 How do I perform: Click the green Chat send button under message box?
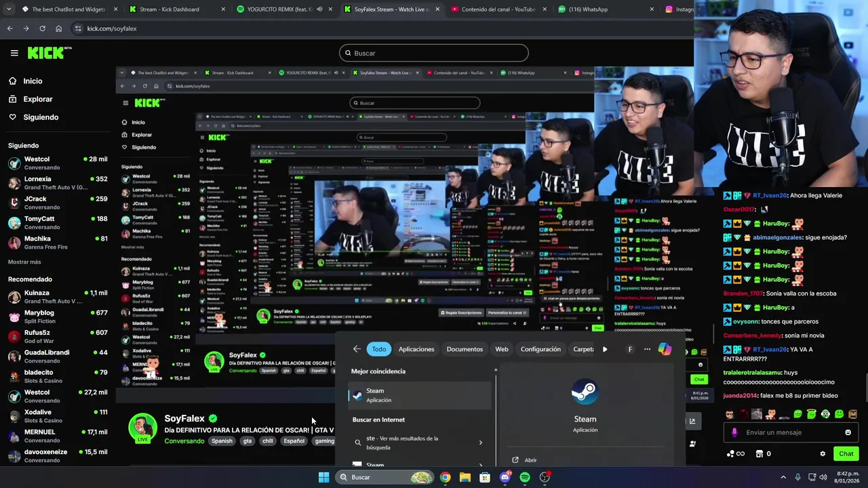(x=846, y=454)
